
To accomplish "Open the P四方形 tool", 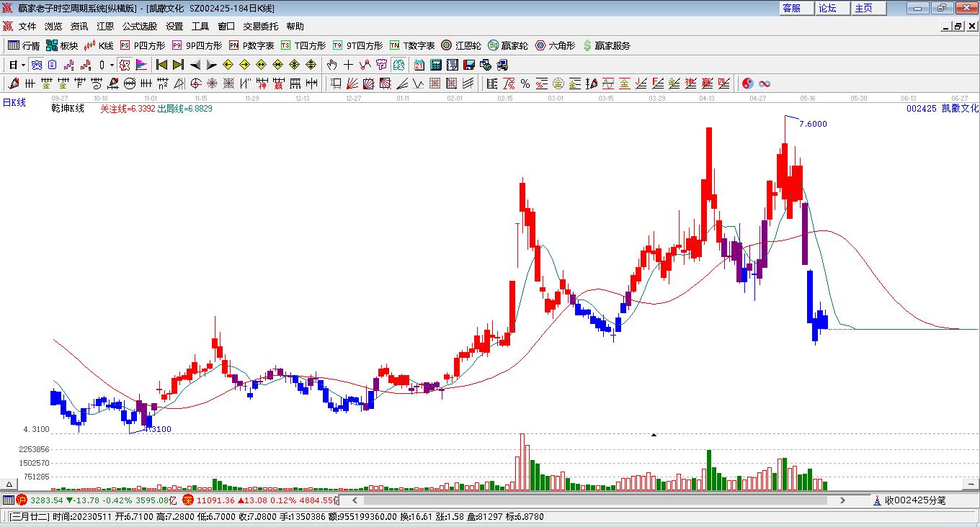I will tap(143, 45).
